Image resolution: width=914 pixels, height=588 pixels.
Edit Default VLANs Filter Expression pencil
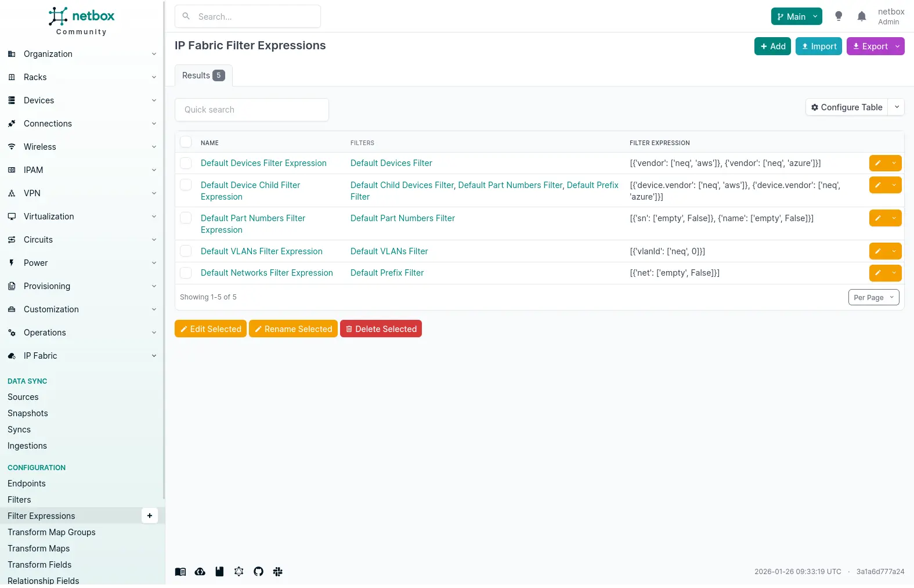tap(878, 251)
